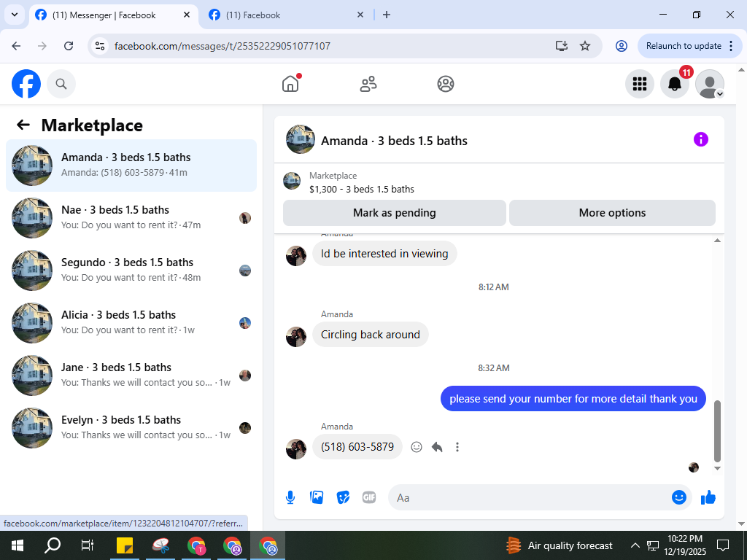Viewport: 747px width, 560px height.
Task: Open a new browser tab
Action: 387,15
